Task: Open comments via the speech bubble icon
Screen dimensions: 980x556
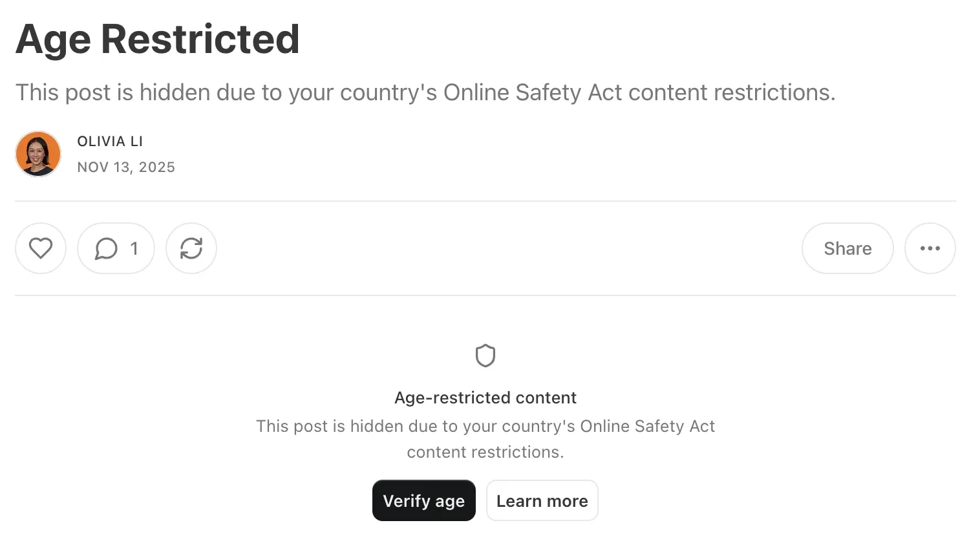Action: tap(106, 248)
